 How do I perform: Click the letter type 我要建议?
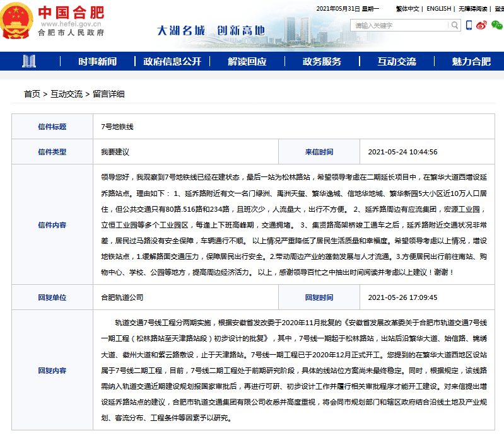point(115,152)
